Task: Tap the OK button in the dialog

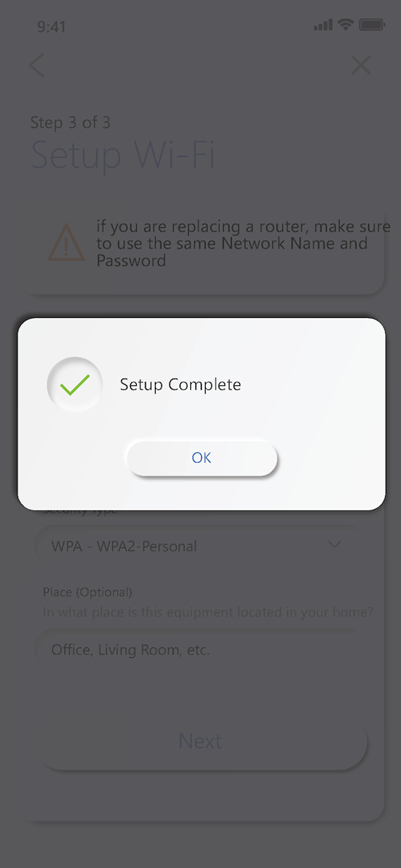Action: 202,458
